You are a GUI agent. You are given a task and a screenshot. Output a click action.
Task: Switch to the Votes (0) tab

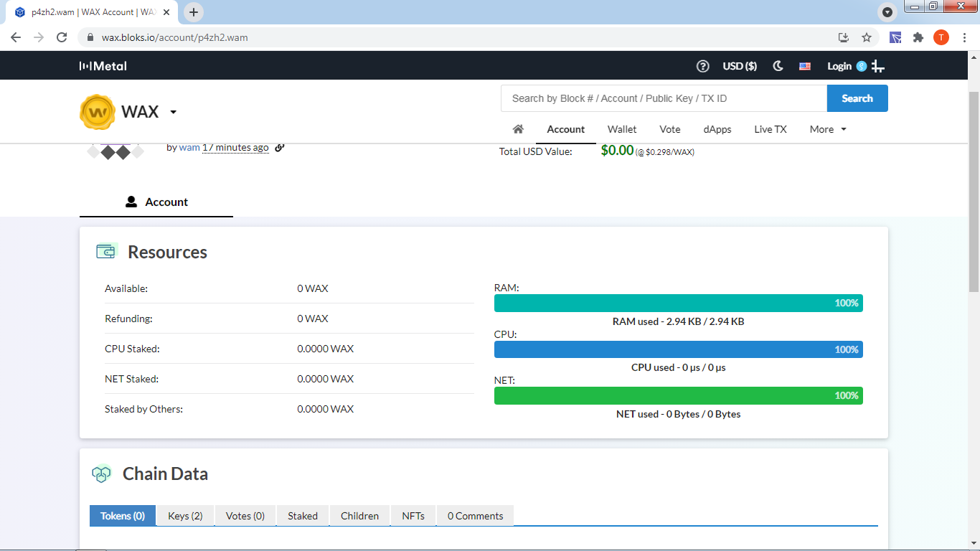tap(245, 516)
